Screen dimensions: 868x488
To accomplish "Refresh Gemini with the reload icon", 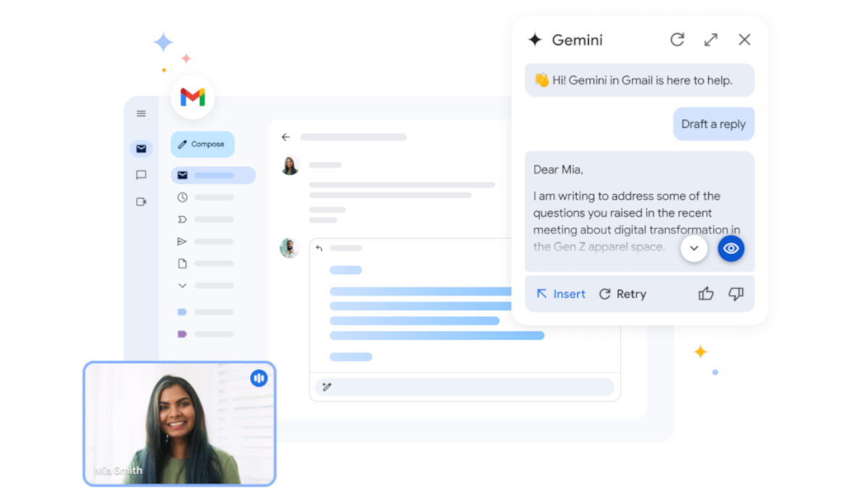I will [x=677, y=40].
